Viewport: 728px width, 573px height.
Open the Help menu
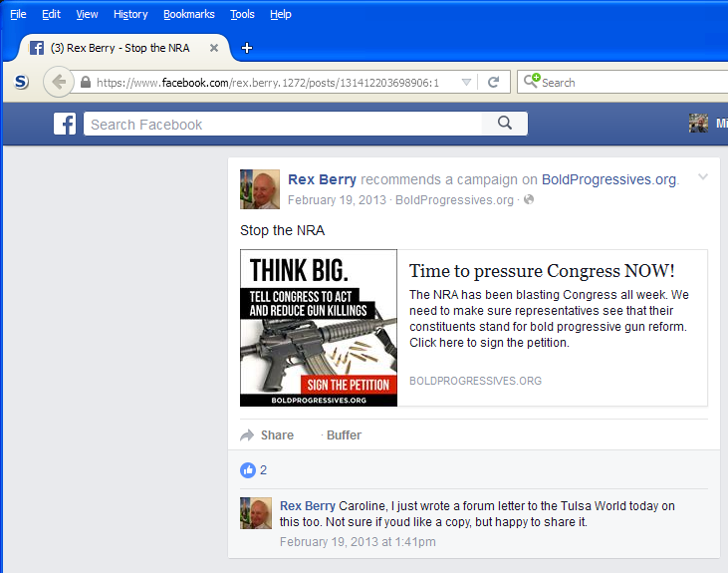coord(281,14)
